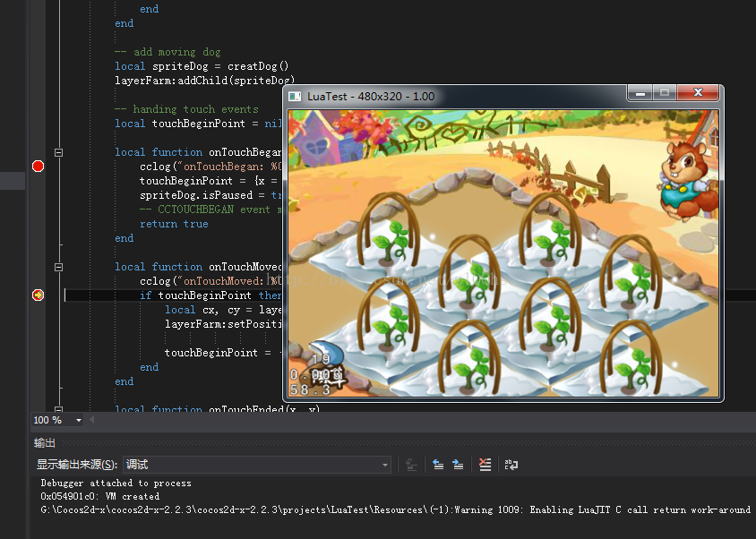Click the "spriteDog.isPaused" code line
Screen dimensions: 756x539
coord(210,195)
